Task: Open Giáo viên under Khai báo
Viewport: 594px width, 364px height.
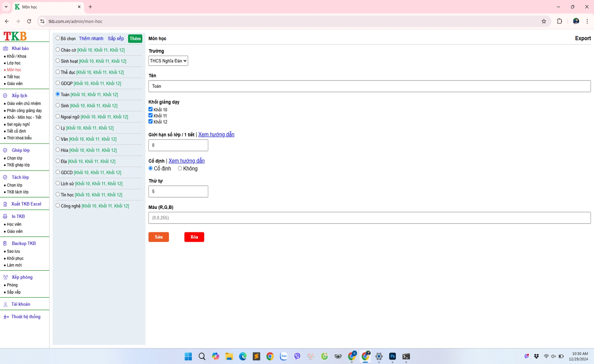Action: click(15, 83)
